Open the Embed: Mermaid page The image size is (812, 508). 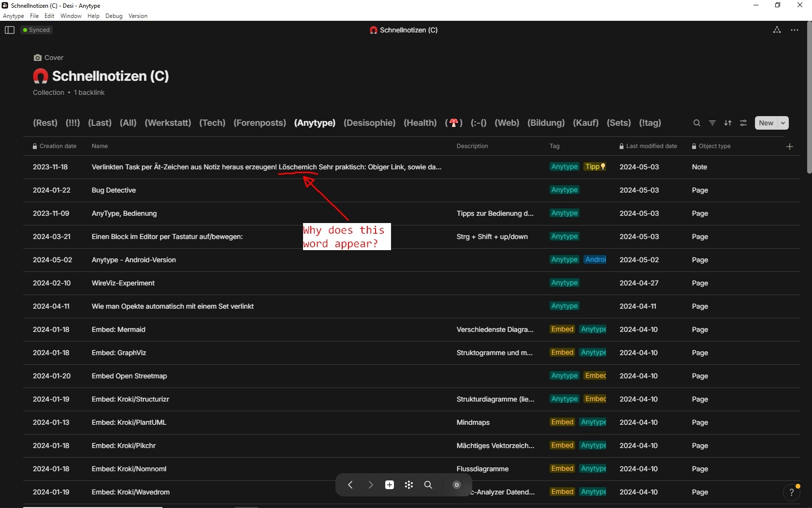[x=118, y=329]
